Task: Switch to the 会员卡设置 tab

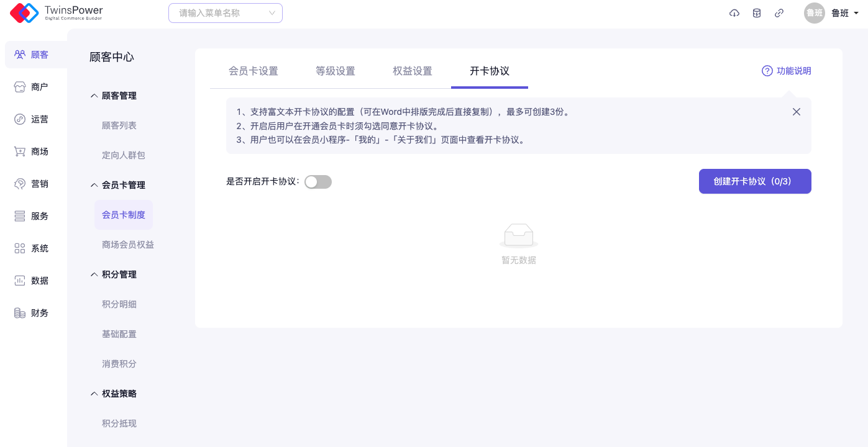Action: point(253,71)
